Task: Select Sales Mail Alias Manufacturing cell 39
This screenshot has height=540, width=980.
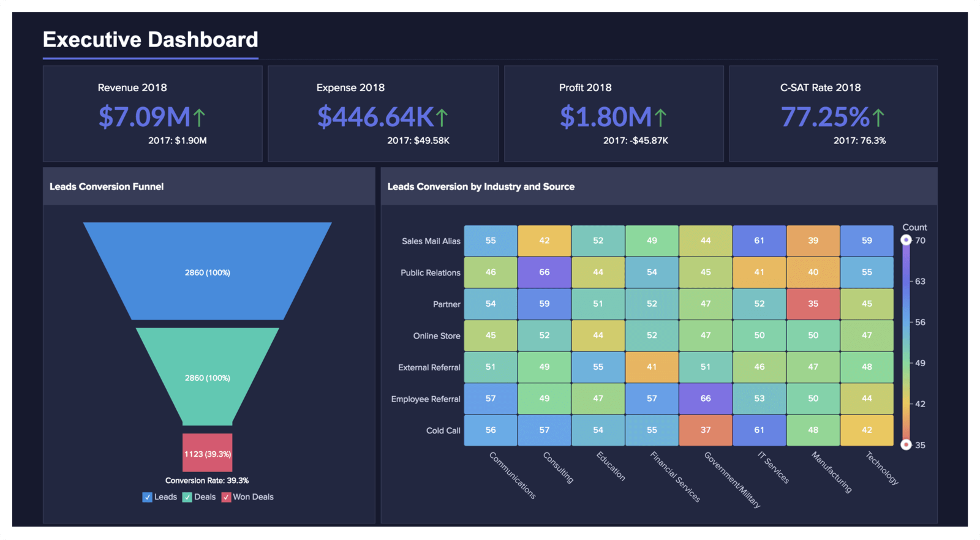Action: 813,241
